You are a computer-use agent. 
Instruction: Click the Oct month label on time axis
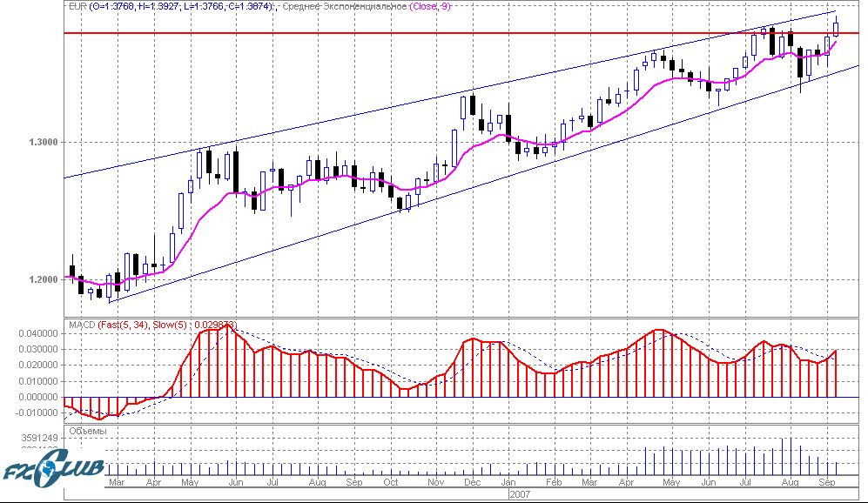(391, 482)
